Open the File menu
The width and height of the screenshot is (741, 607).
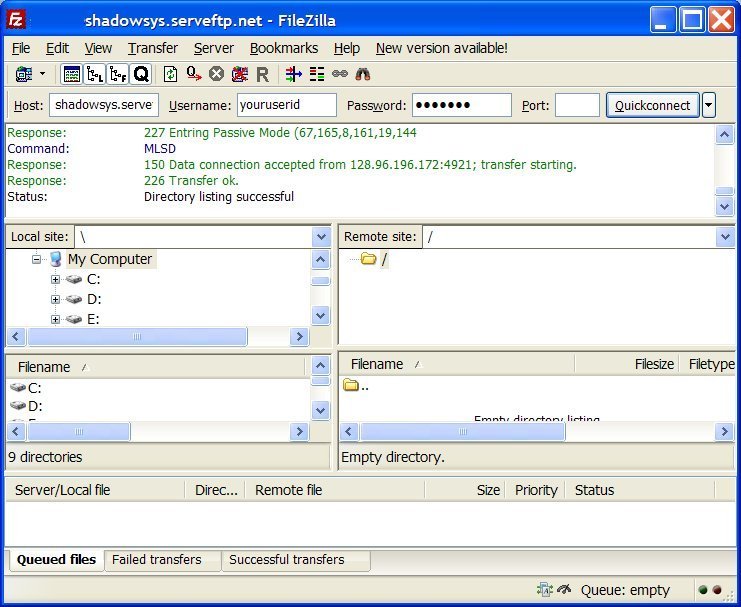tap(21, 48)
